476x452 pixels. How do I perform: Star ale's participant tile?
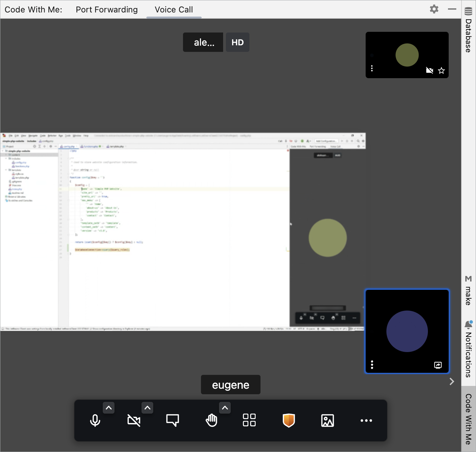pos(441,70)
